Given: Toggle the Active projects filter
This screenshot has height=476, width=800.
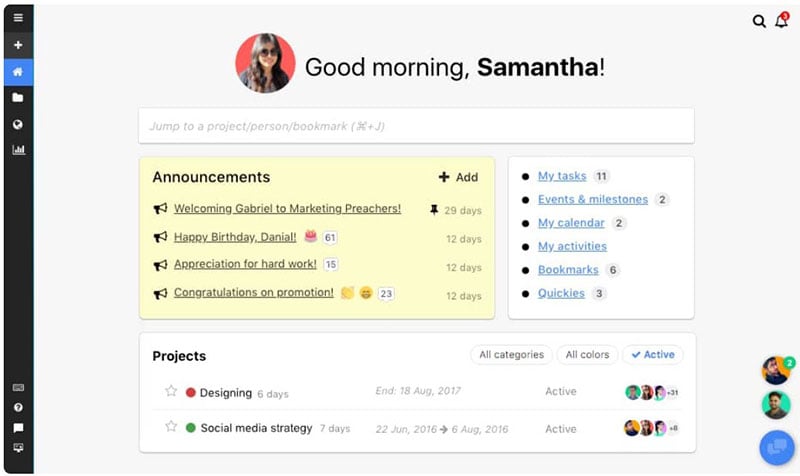Looking at the screenshot, I should click(x=653, y=355).
